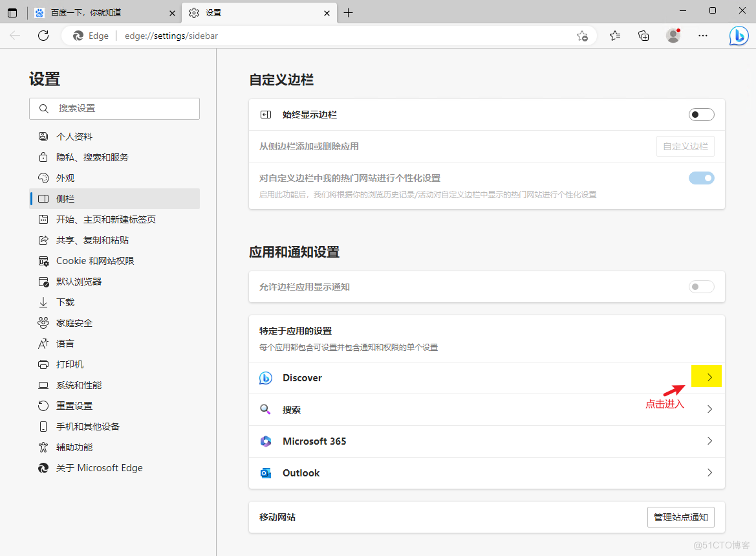Open the tab actions menu icon
756x556 pixels.
coord(12,12)
